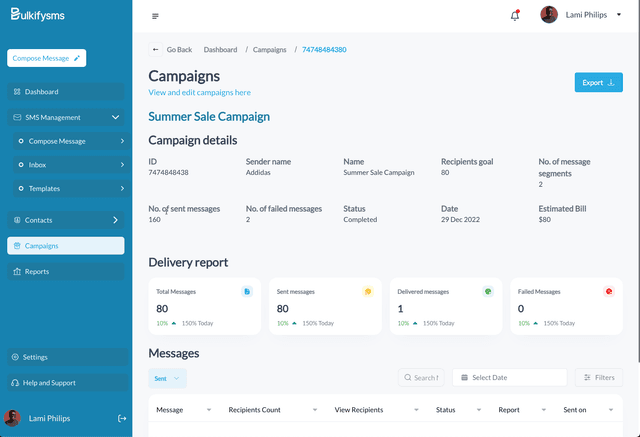
Task: Click the Reports chart icon
Action: point(17,271)
